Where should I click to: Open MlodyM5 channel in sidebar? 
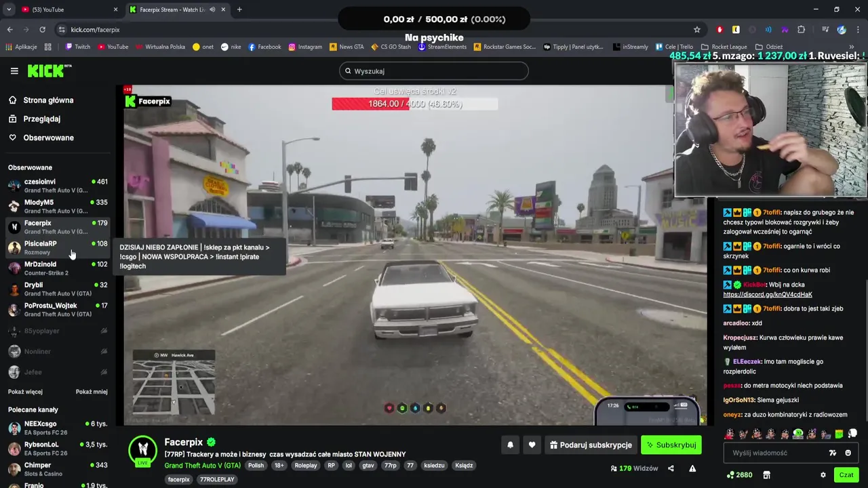coord(58,206)
